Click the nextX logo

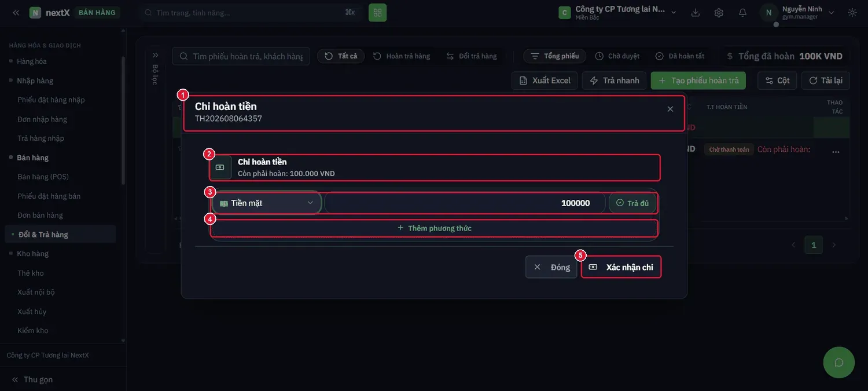click(x=50, y=12)
